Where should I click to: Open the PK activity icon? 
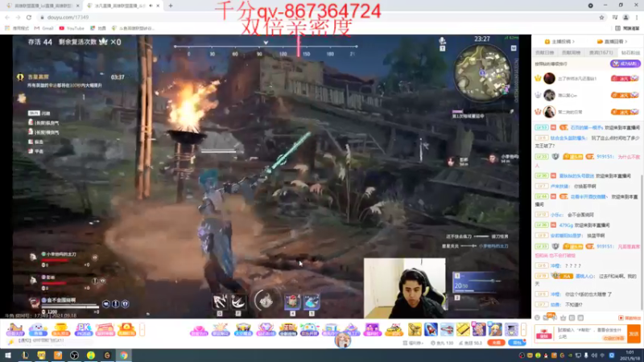coord(83,330)
